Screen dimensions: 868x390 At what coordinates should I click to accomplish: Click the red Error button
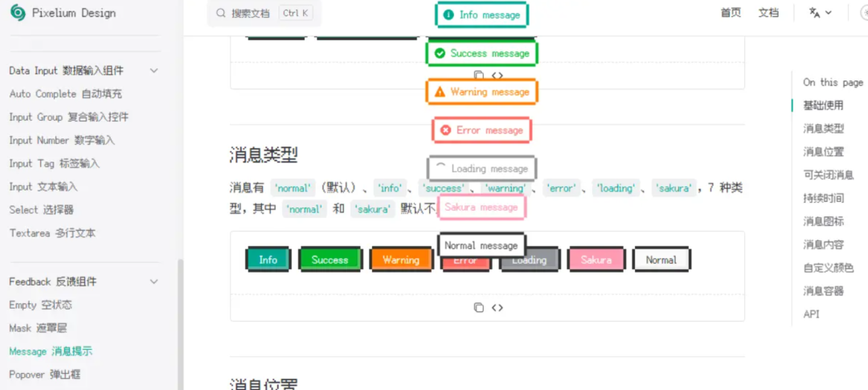(465, 261)
